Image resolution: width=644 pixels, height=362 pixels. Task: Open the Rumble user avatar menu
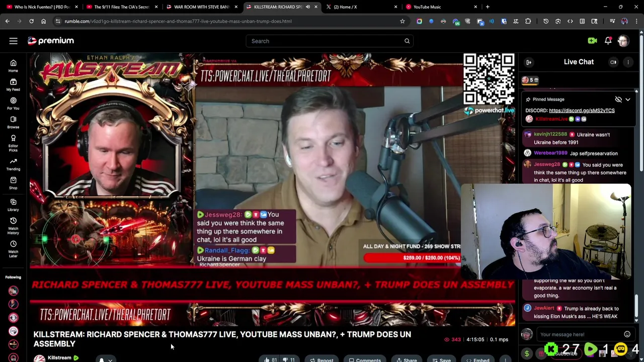click(x=623, y=41)
